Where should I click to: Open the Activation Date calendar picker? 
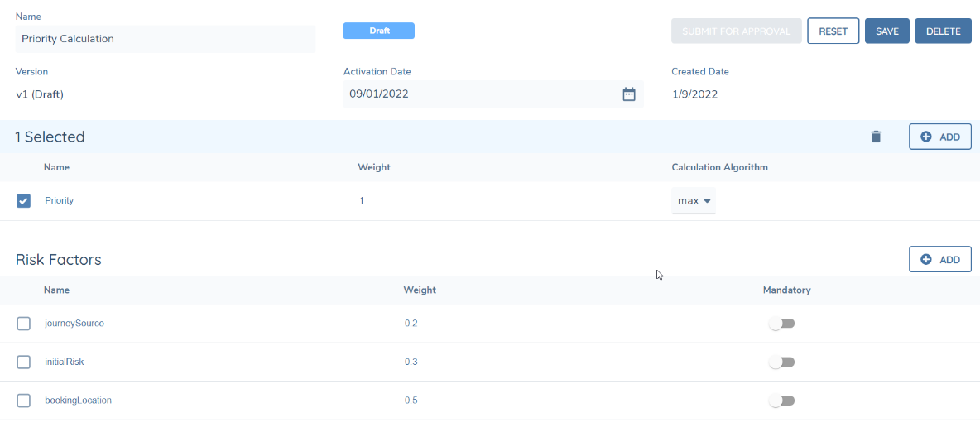click(x=629, y=94)
